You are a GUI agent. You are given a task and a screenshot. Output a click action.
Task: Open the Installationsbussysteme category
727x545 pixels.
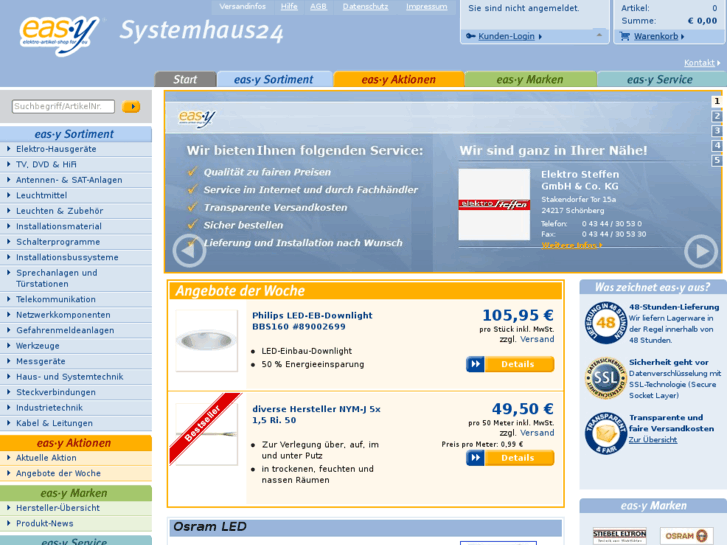click(x=76, y=257)
